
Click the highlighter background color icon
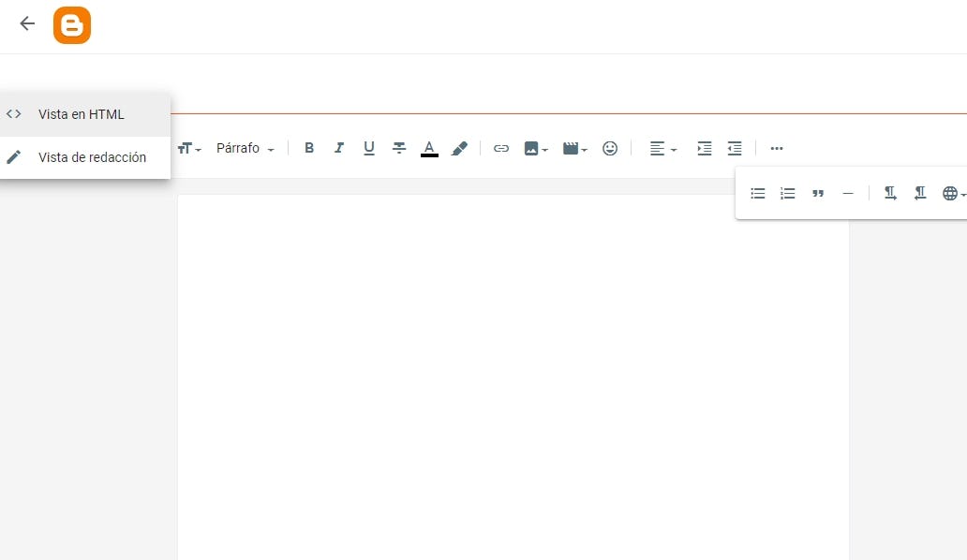coord(459,148)
